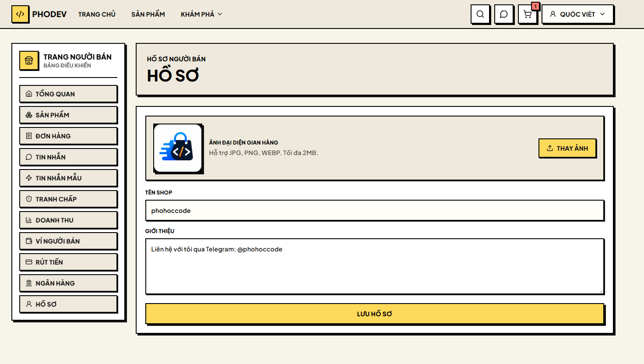Click the Giới Thiệu textarea resize handle
Screen dimensions: 644x364
click(x=601, y=291)
